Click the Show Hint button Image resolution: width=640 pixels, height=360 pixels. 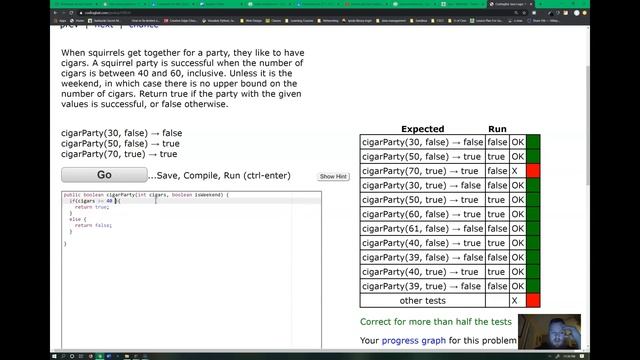click(x=333, y=176)
